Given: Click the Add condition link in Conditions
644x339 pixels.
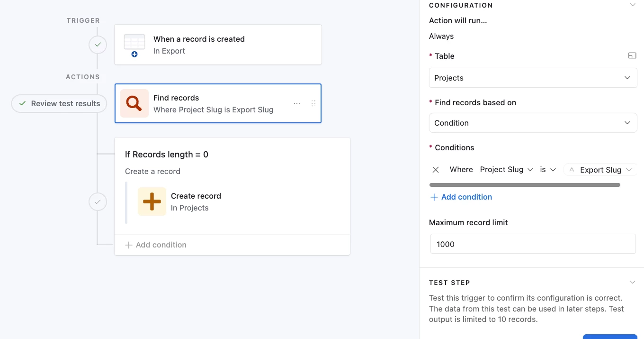Looking at the screenshot, I should 461,197.
